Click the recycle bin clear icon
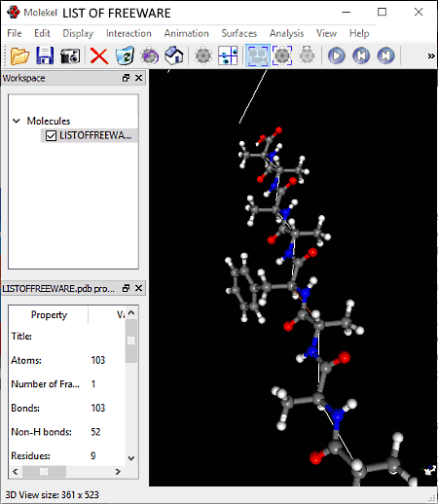Screen dimensions: 438x504 click(125, 55)
